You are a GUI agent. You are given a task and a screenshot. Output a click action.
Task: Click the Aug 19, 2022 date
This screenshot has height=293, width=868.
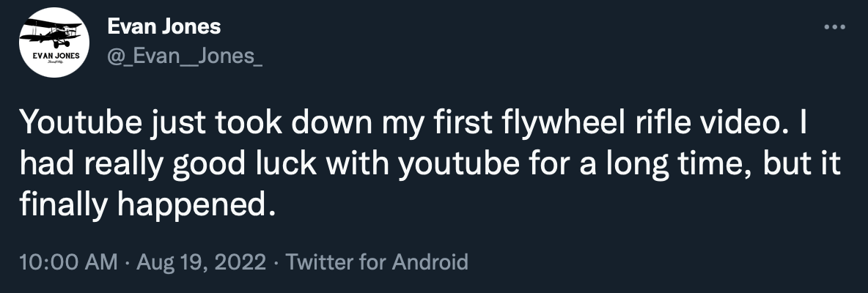coord(201,262)
